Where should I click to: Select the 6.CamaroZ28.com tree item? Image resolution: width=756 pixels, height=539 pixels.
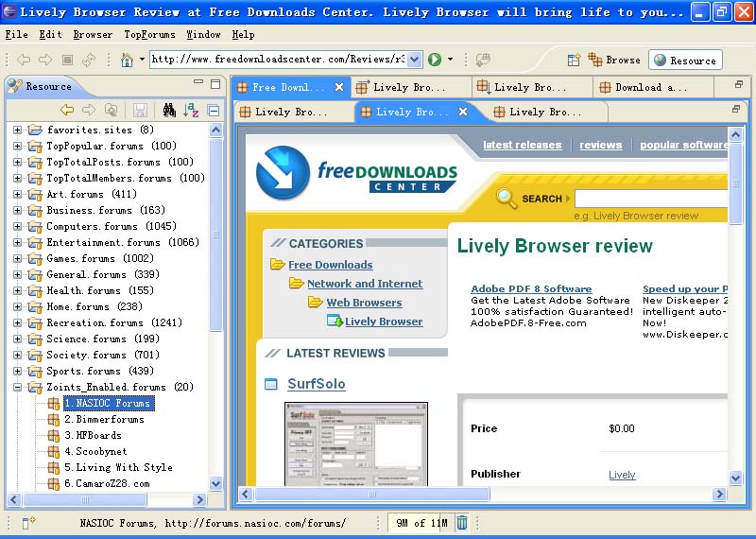pyautogui.click(x=107, y=483)
